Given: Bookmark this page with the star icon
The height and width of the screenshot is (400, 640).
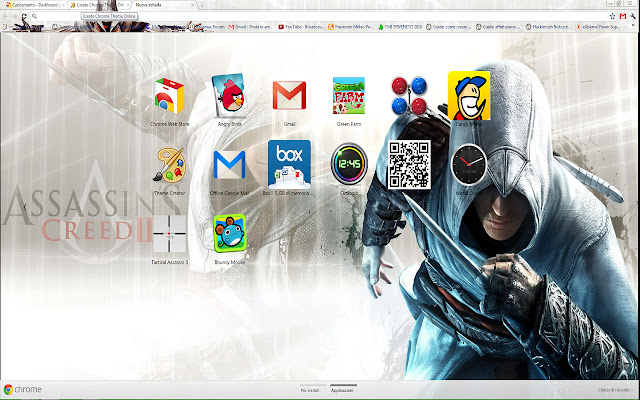Looking at the screenshot, I should (612, 16).
